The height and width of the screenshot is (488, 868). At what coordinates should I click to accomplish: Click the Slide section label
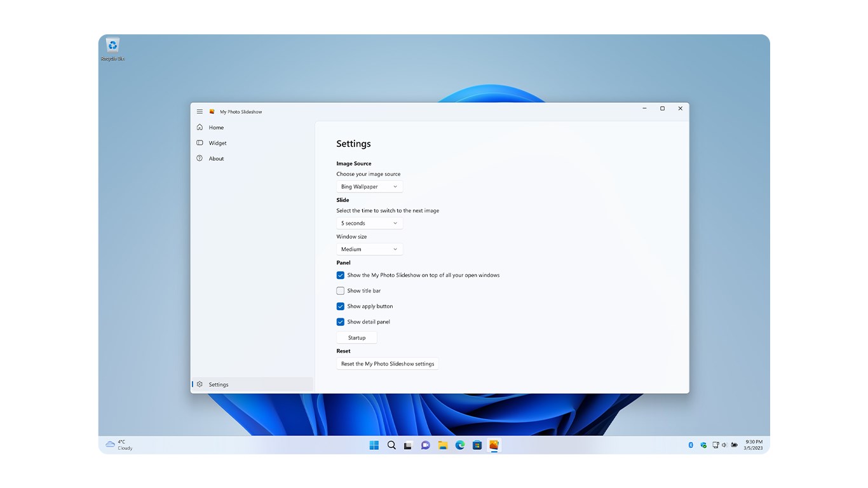tap(342, 200)
